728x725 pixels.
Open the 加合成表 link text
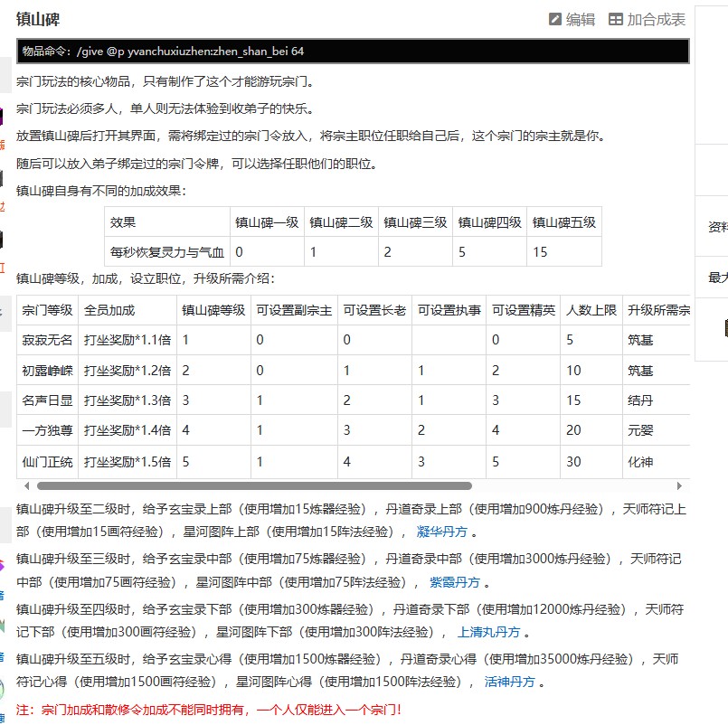click(x=656, y=20)
